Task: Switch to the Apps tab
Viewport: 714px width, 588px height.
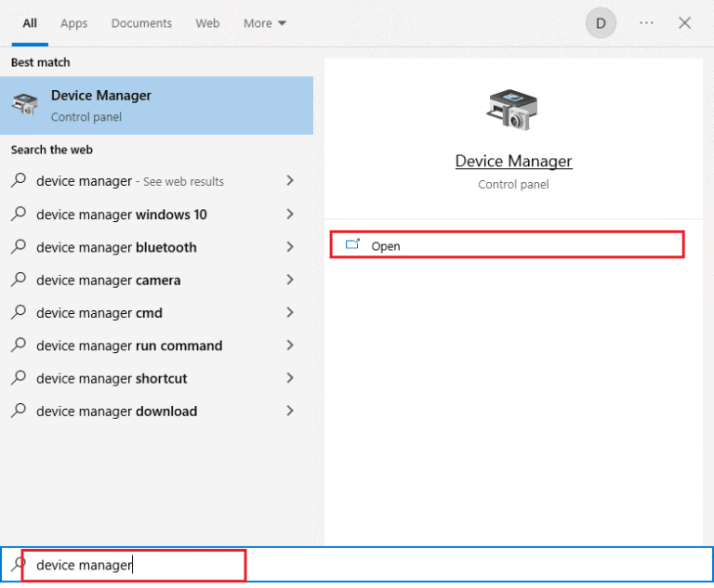Action: (x=73, y=23)
